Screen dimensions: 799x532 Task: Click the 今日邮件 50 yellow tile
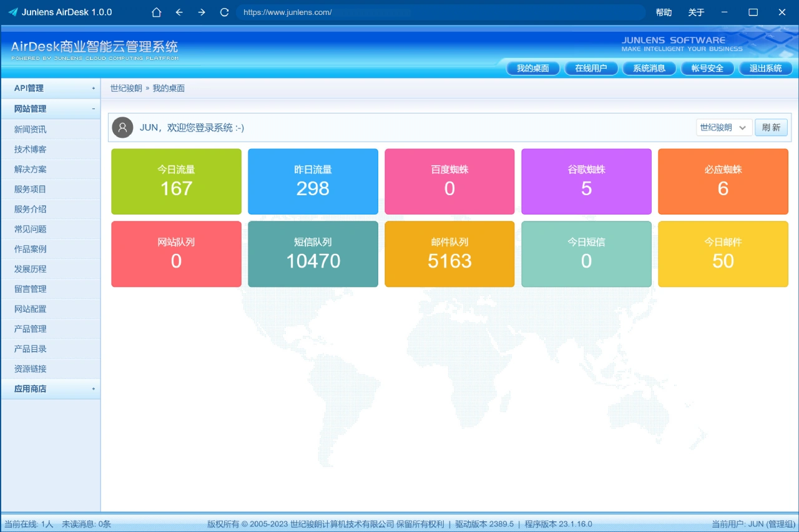(x=723, y=254)
